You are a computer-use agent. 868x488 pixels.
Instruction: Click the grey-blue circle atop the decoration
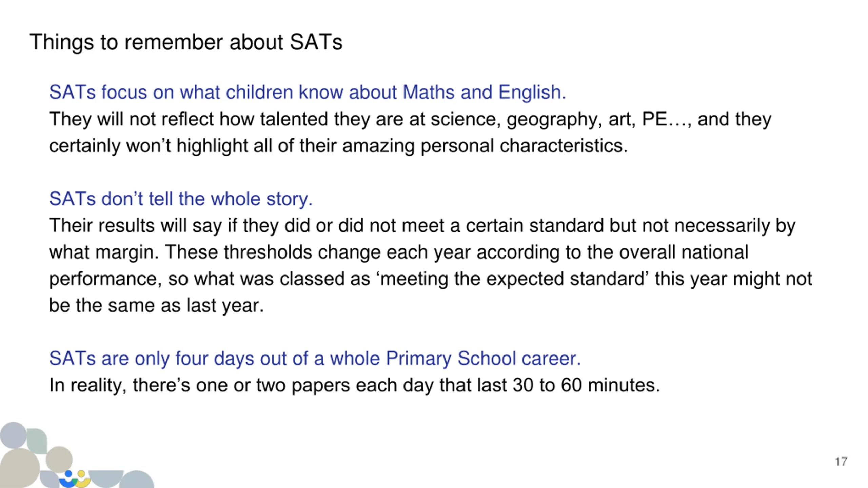coord(14,435)
